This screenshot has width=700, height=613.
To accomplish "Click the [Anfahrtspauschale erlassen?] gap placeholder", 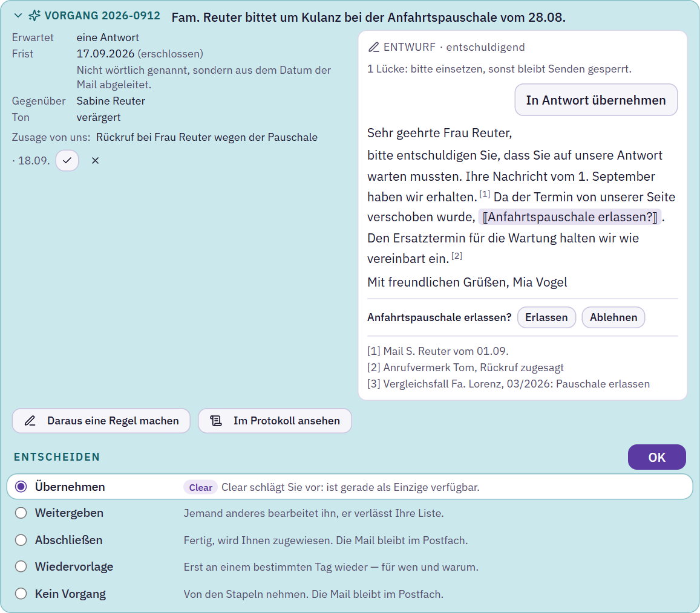I will 570,217.
